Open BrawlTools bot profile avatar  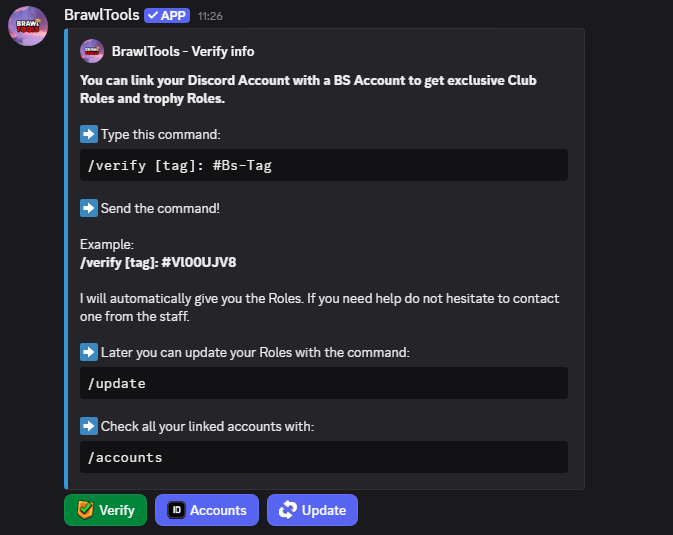(x=28, y=26)
